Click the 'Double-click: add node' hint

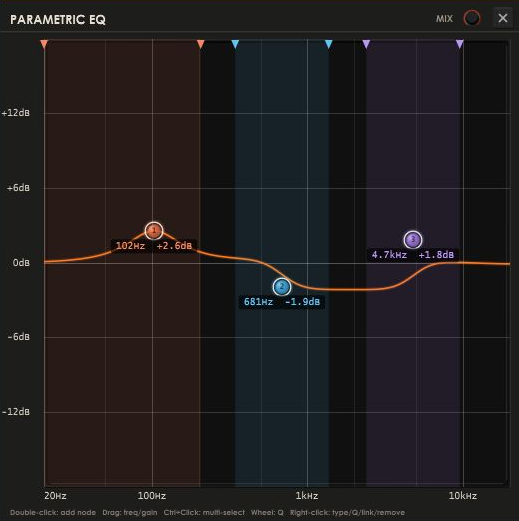coord(53,512)
